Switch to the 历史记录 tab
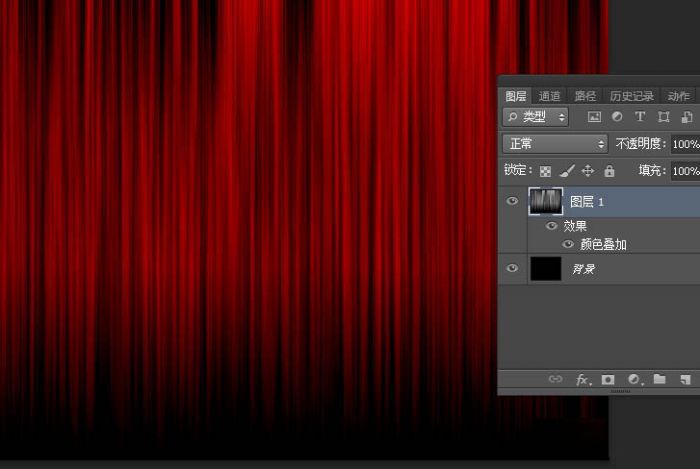 pos(631,96)
